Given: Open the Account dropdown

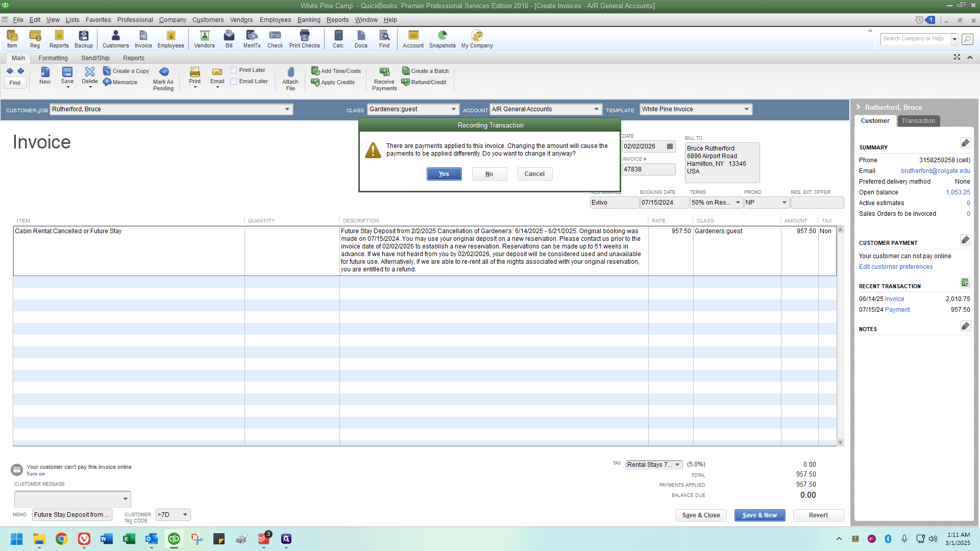Looking at the screenshot, I should point(597,109).
